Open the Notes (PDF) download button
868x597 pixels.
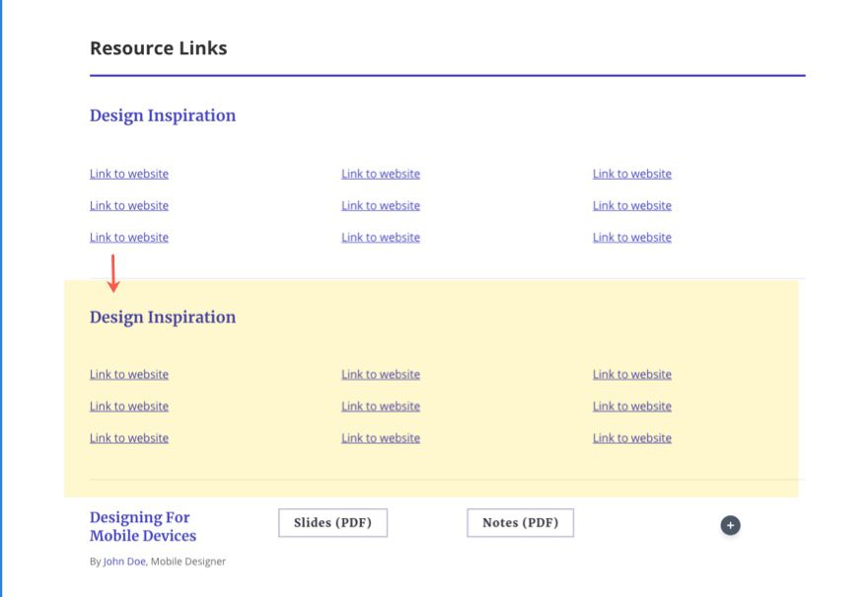(520, 522)
